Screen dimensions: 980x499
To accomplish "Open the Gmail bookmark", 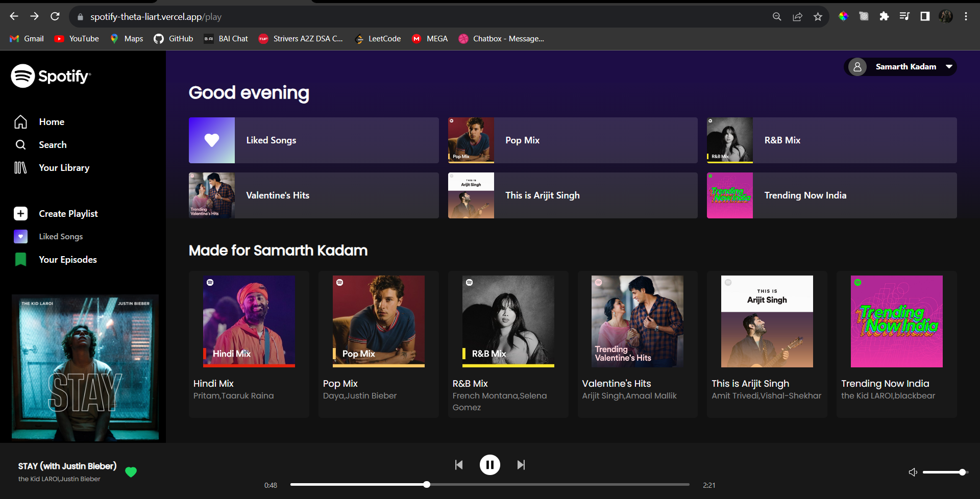I will pos(27,39).
